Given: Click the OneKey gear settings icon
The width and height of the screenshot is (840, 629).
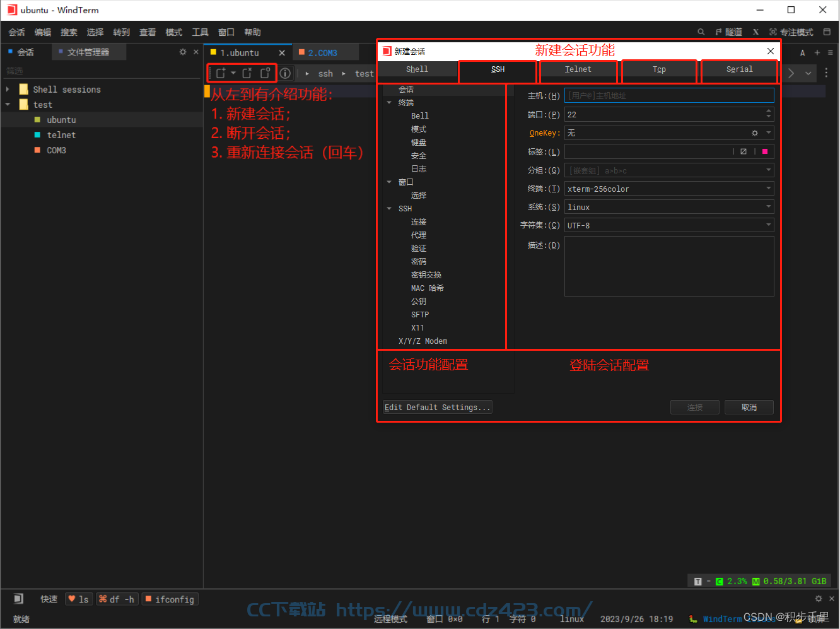Looking at the screenshot, I should [755, 133].
